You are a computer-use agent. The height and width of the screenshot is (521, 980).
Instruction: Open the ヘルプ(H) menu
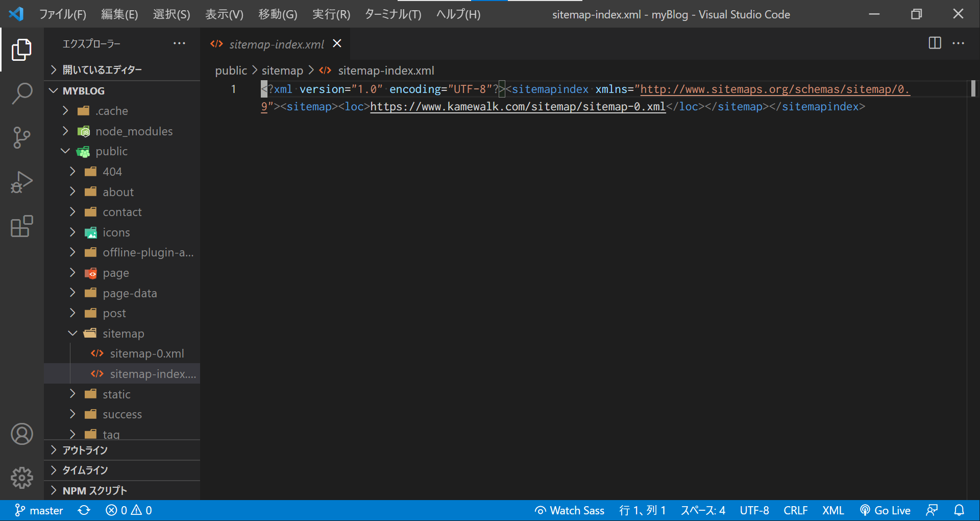pos(458,14)
